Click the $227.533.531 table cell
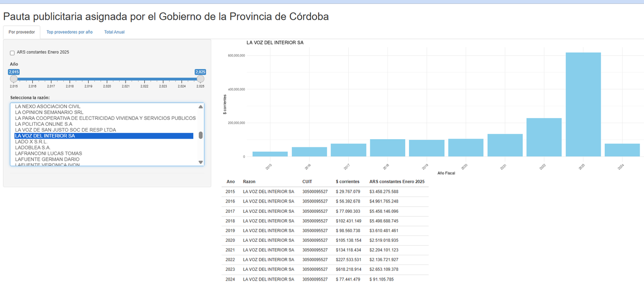Screen dimensions: 644x287 tap(348, 260)
